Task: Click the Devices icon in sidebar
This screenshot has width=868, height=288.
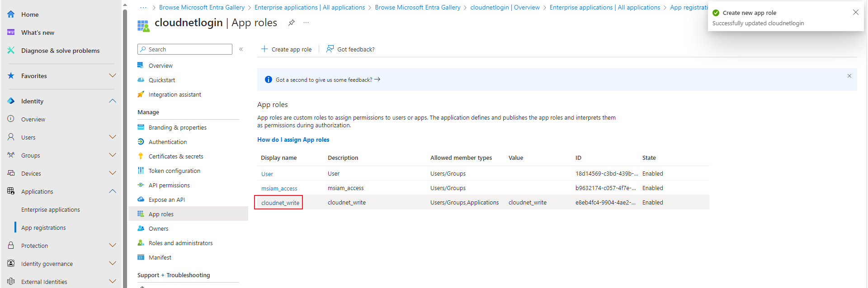Action: pos(11,173)
